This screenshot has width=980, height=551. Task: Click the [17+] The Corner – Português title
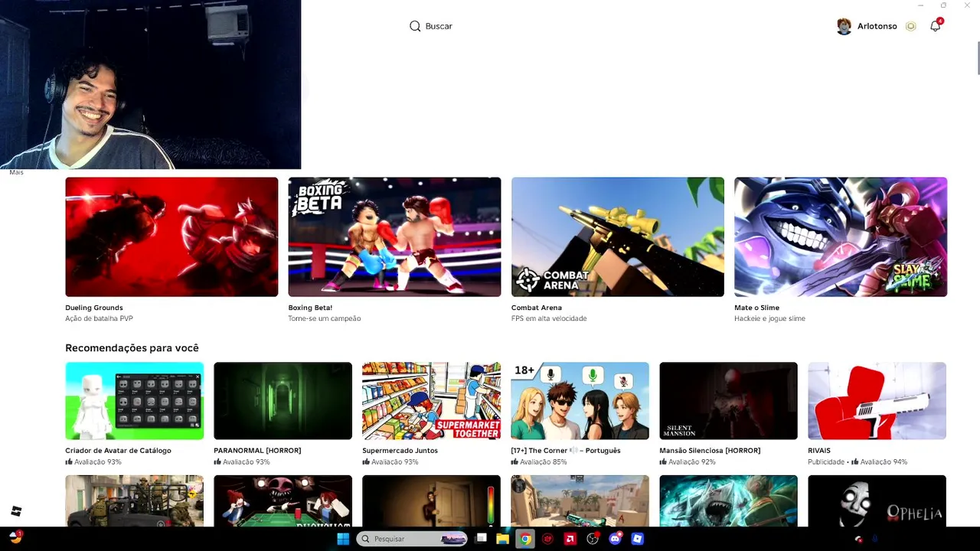[566, 451]
